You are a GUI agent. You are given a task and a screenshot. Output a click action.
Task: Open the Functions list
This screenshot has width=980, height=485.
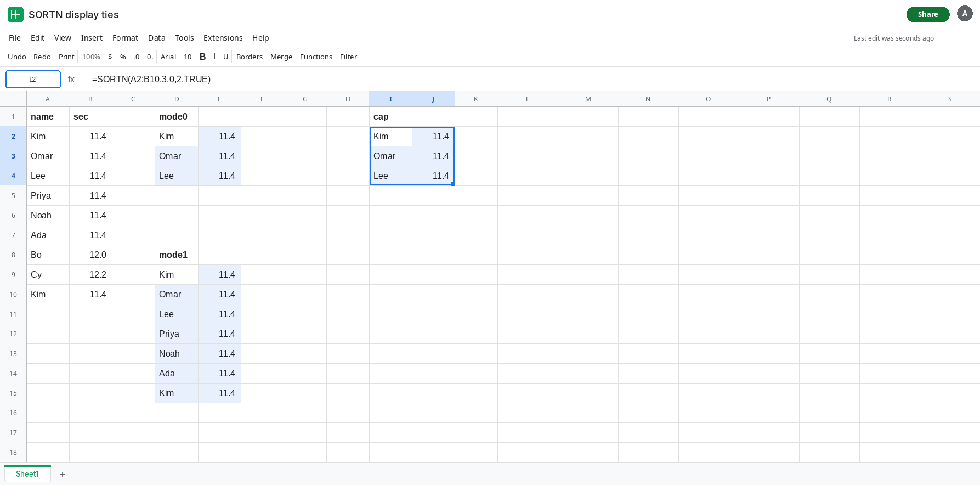[316, 57]
